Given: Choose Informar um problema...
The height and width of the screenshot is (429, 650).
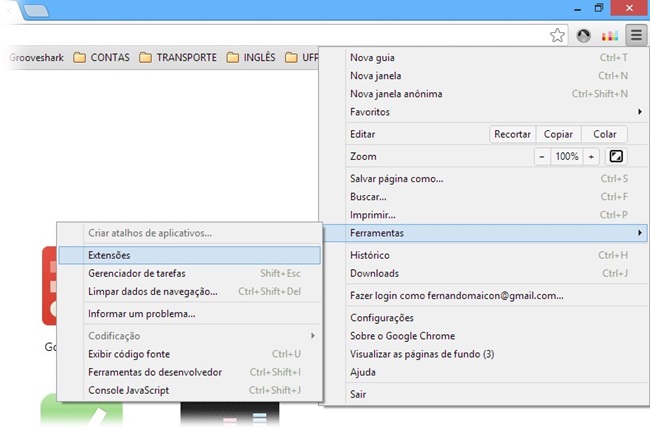Looking at the screenshot, I should pos(189,314).
